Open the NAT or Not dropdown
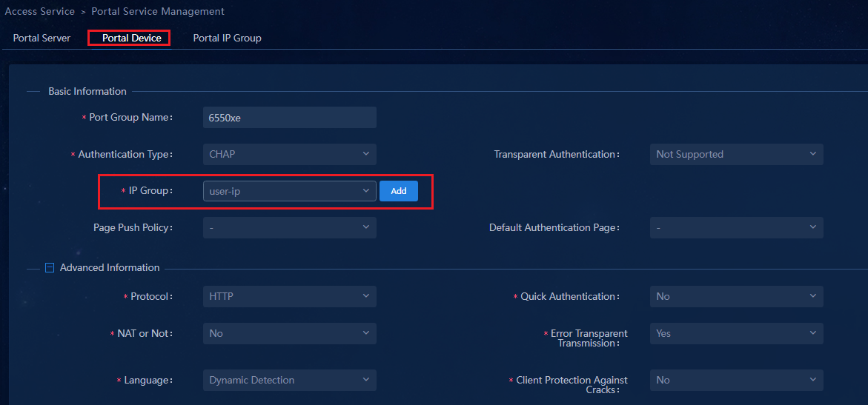This screenshot has width=868, height=405. coord(290,334)
